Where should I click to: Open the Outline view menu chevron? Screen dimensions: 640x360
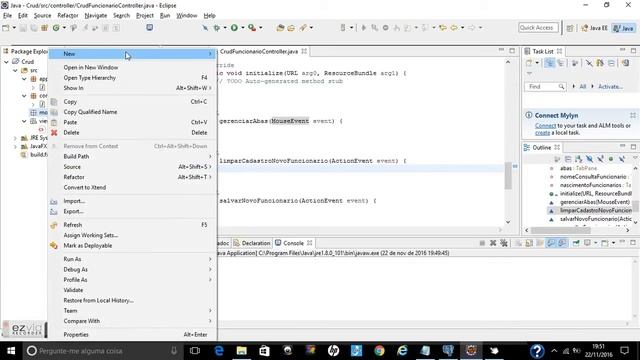[635, 158]
